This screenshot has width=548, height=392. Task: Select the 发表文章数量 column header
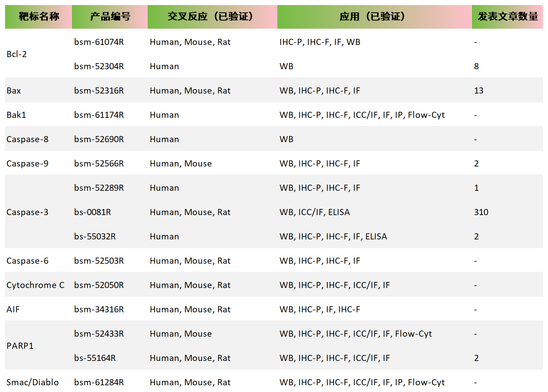click(507, 17)
